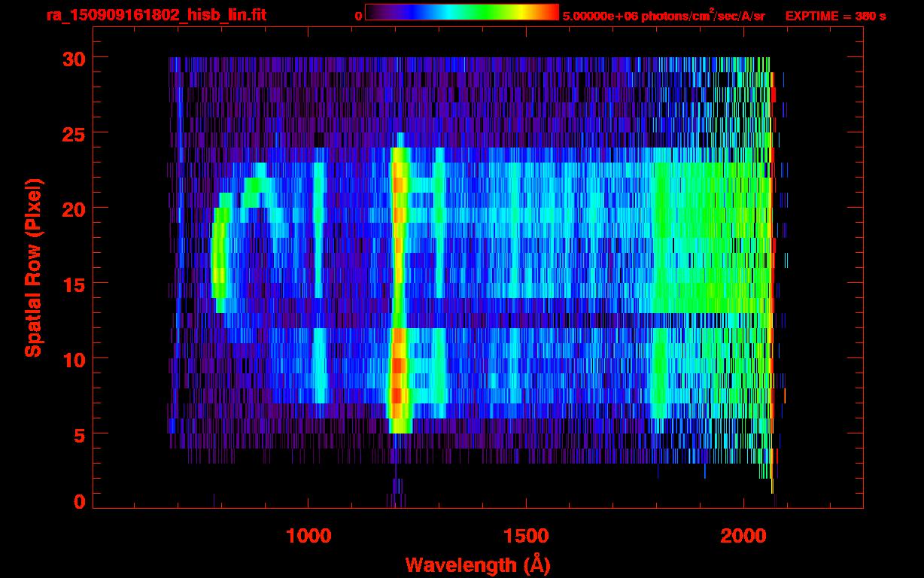Click the 5.00000e+06 photons color bar maximum label
This screenshot has width=924, height=578.
[x=663, y=16]
